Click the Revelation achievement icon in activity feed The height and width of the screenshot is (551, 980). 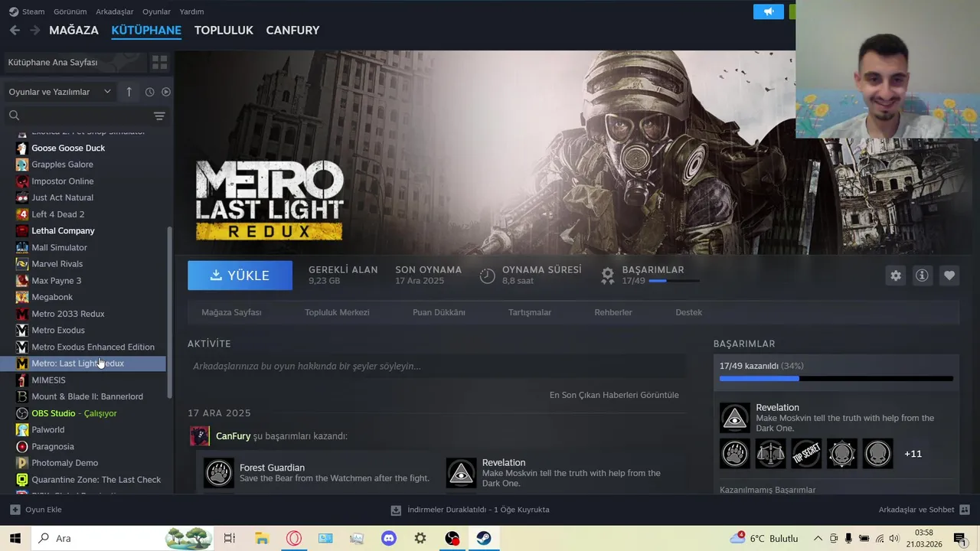[461, 473]
